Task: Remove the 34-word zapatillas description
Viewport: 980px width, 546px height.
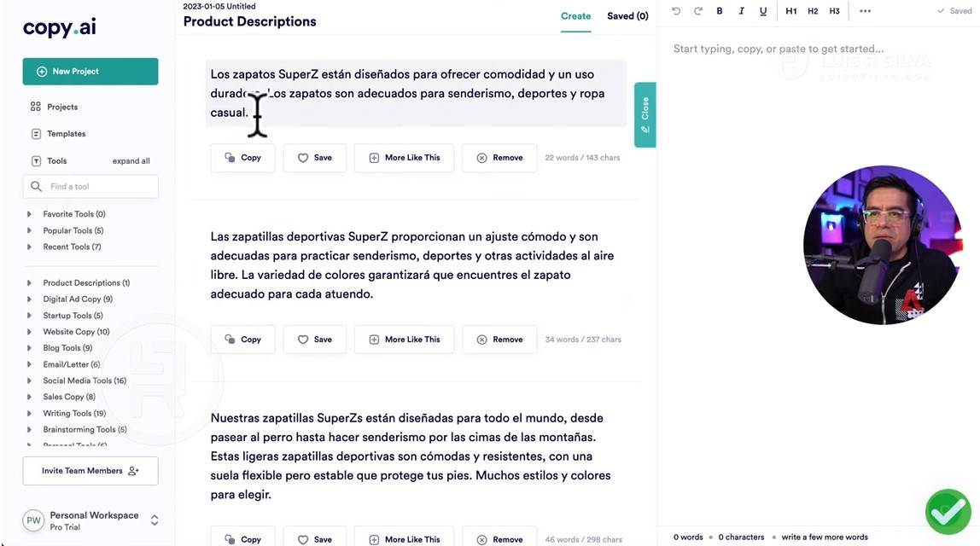Action: [499, 340]
